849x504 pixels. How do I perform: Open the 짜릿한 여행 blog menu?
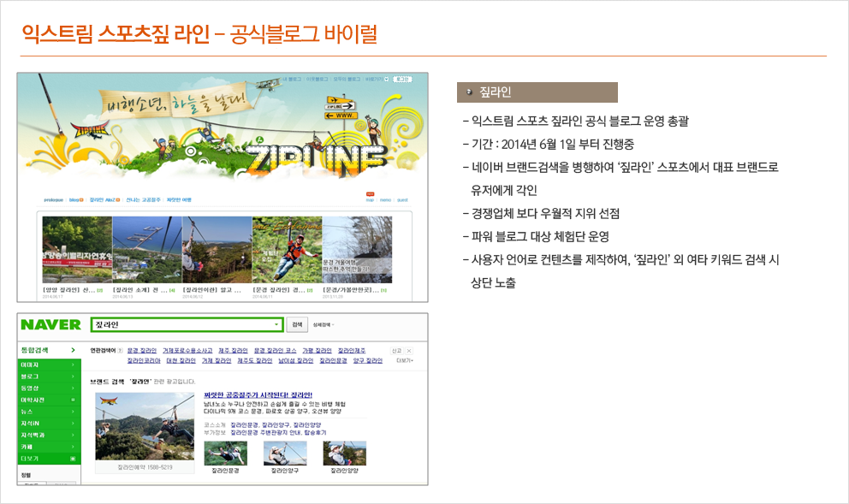point(179,200)
